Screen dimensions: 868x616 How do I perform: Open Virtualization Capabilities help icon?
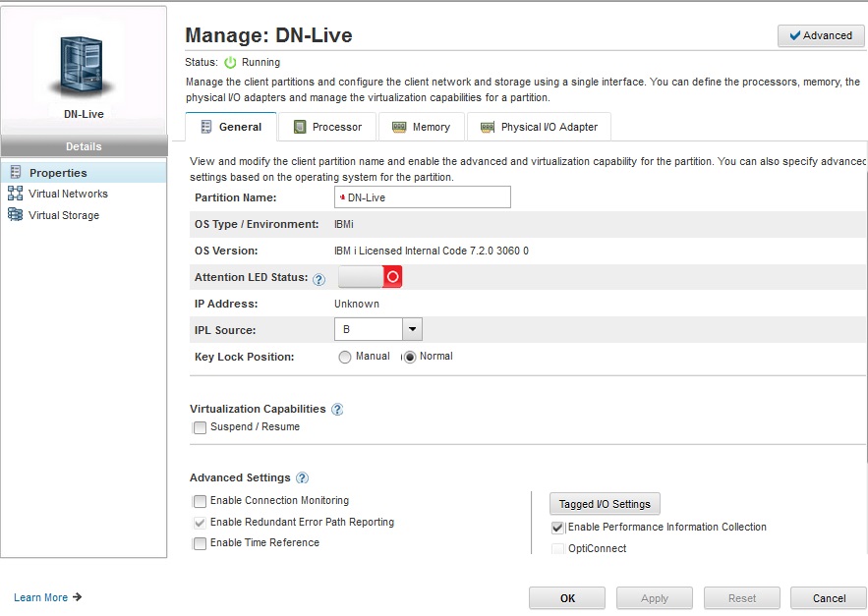click(337, 409)
